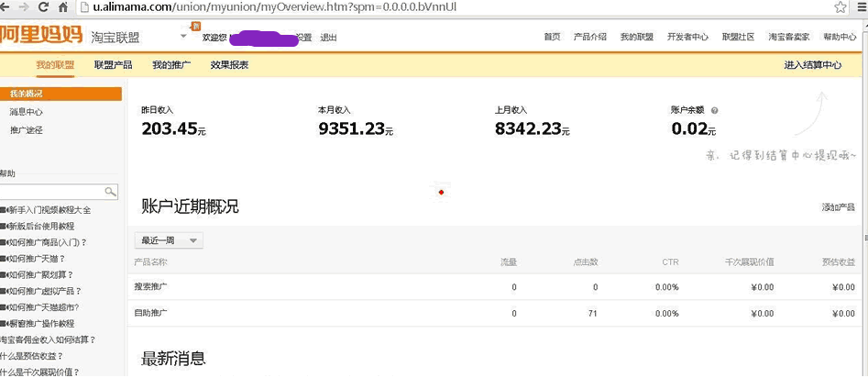Image resolution: width=868 pixels, height=378 pixels.
Task: Reload the page with the refresh icon
Action: (x=44, y=7)
